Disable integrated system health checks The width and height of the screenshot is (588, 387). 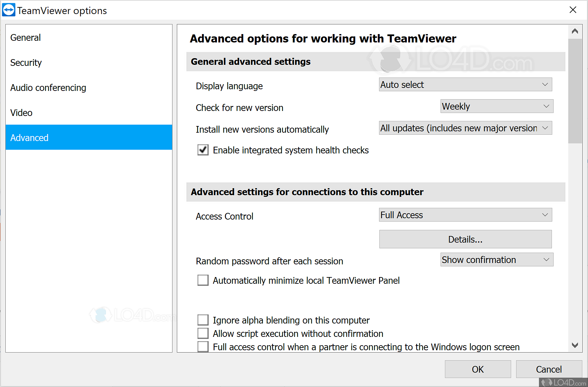[203, 150]
